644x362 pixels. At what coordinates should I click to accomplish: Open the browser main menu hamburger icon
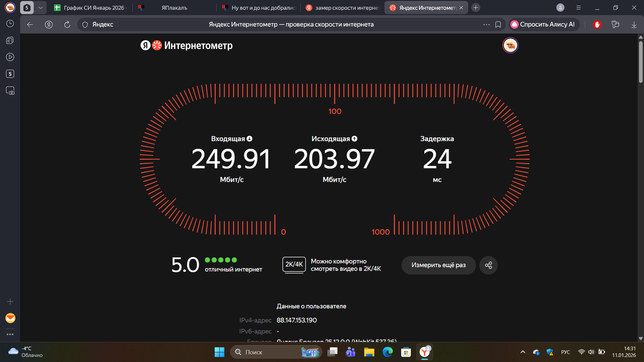point(579,8)
